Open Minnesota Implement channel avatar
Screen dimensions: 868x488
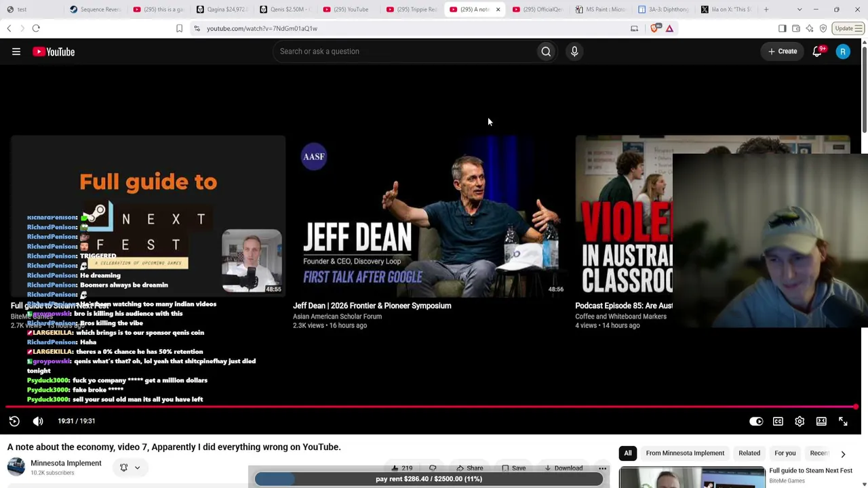[x=16, y=467]
